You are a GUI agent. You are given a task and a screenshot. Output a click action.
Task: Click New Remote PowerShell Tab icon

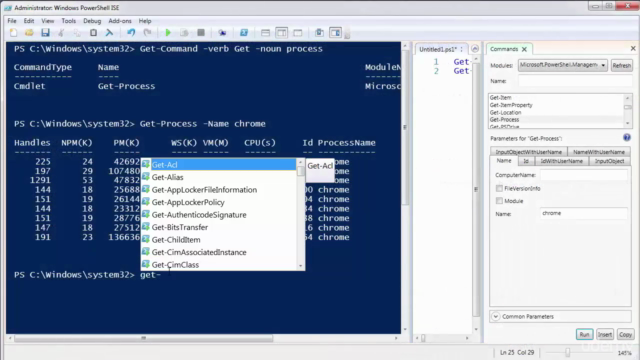[x=222, y=33]
